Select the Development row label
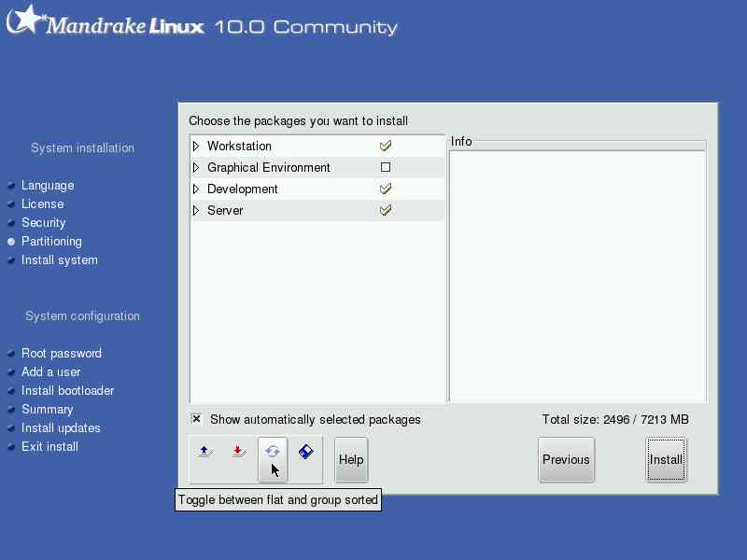The height and width of the screenshot is (560, 747). [x=243, y=189]
